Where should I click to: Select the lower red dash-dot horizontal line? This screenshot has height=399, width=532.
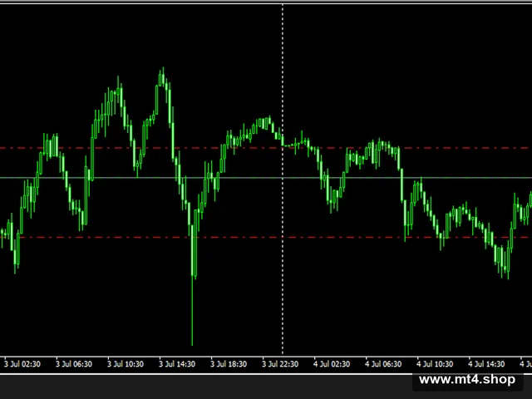click(x=266, y=237)
